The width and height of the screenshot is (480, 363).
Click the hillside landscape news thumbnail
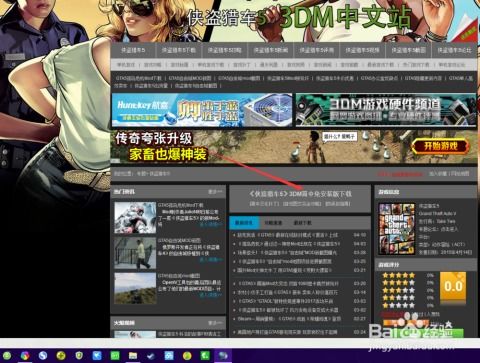135,288
